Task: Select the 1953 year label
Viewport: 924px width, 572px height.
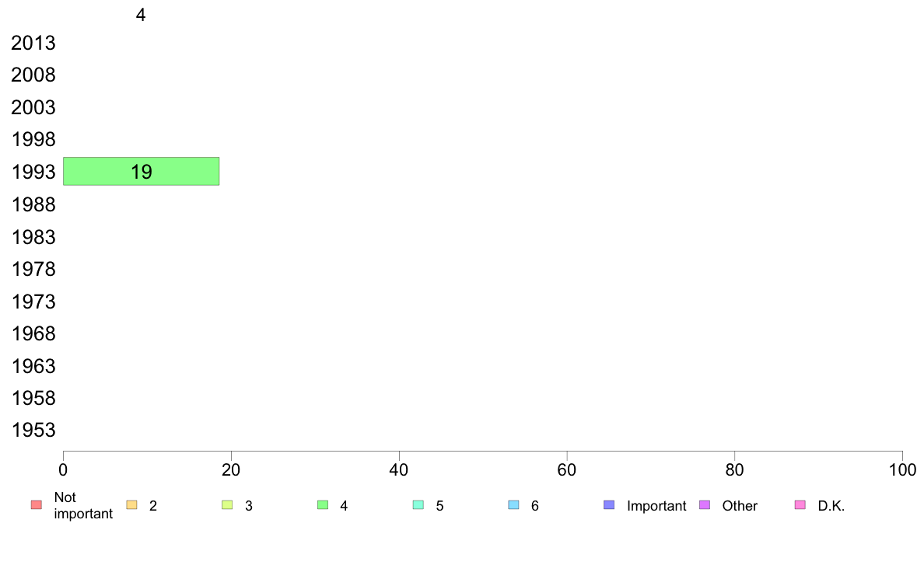Action: click(x=33, y=430)
